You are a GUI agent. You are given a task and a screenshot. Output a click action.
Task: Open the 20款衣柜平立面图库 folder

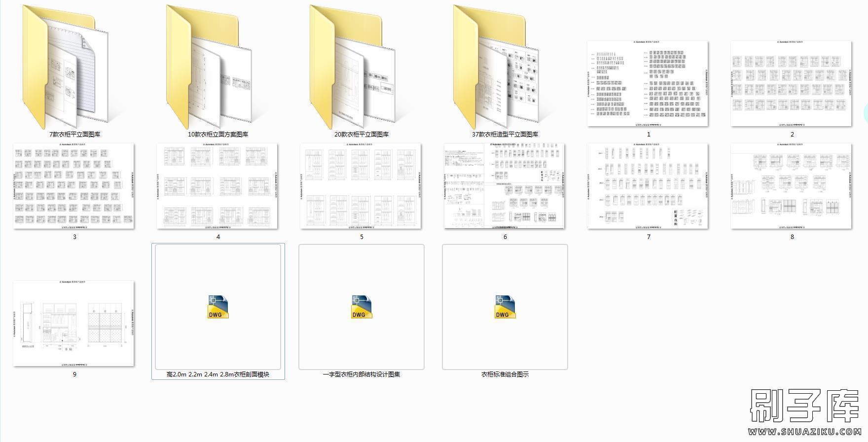(353, 69)
